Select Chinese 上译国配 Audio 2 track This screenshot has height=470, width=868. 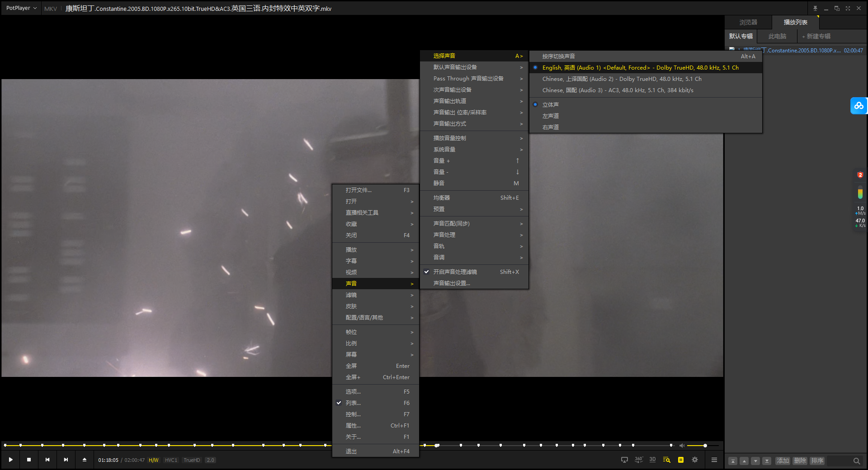pos(622,79)
